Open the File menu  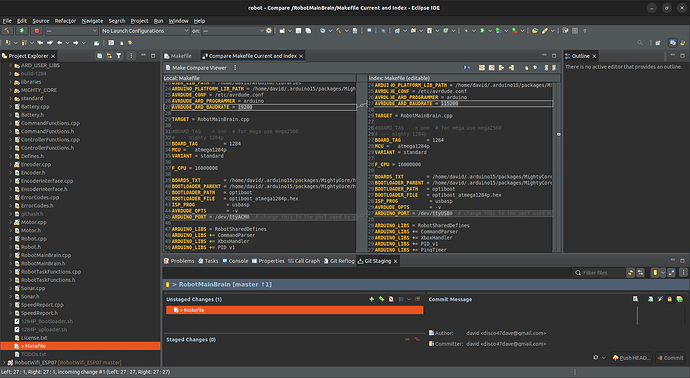[x=7, y=21]
